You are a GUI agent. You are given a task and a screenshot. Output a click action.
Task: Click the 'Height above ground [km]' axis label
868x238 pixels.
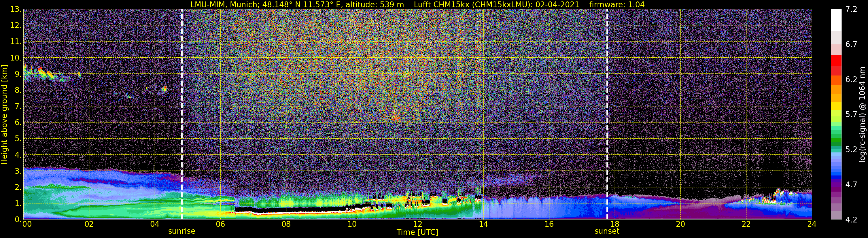coord(4,114)
